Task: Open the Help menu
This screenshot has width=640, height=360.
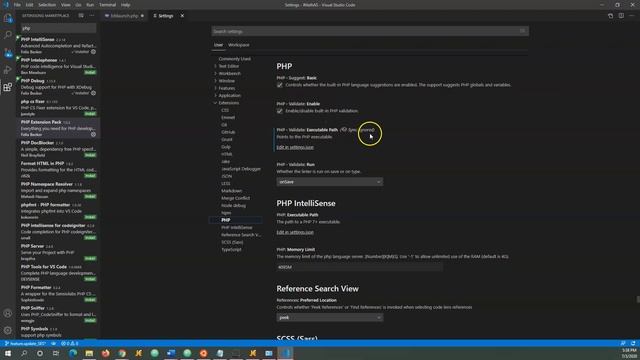Action: click(125, 5)
